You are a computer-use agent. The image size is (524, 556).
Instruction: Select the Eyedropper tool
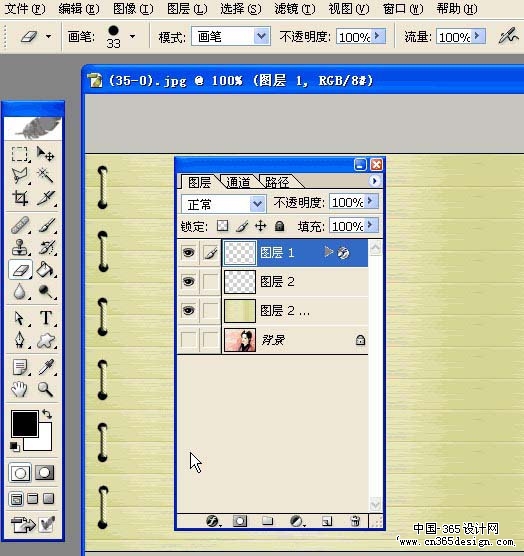click(x=45, y=367)
